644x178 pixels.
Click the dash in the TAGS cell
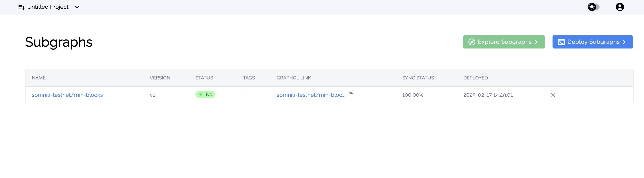pos(244,95)
